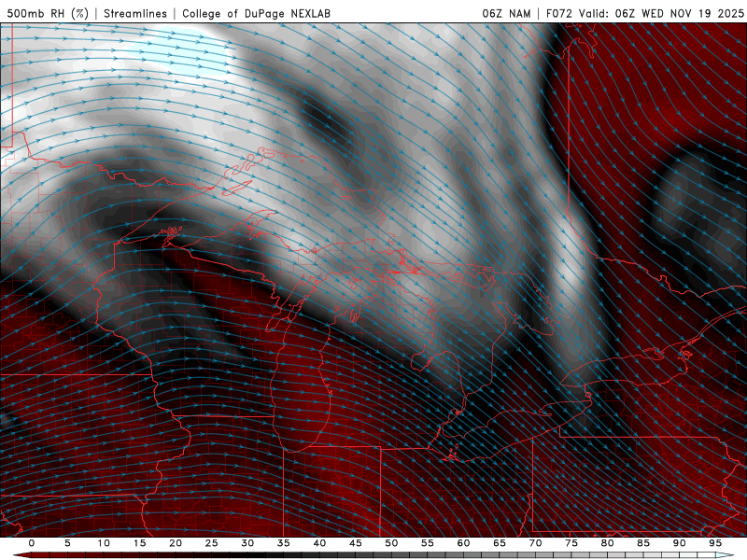Click the "500mb RH (%)" title text
Viewport: 747px width, 560px height.
coord(48,13)
